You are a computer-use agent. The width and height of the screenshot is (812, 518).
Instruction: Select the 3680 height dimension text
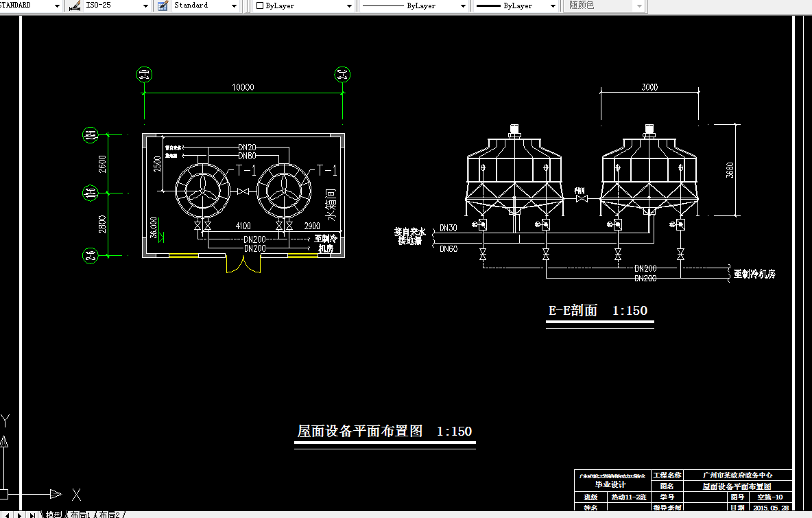(729, 170)
